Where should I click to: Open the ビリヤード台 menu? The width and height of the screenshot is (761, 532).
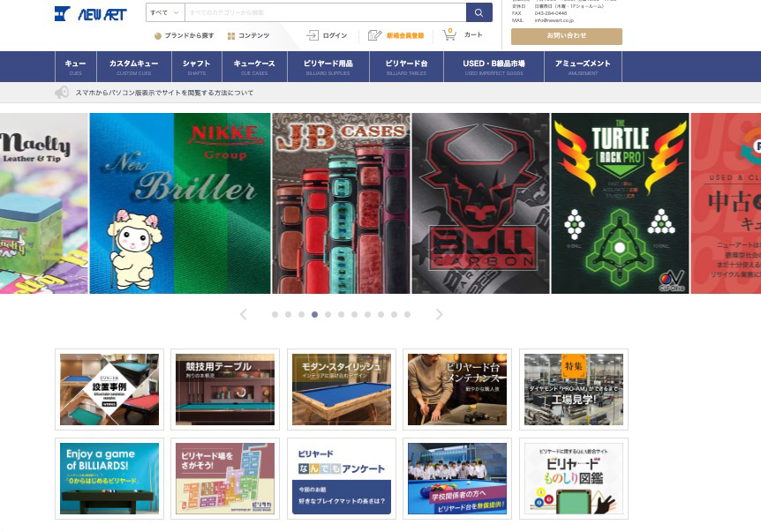(x=407, y=67)
